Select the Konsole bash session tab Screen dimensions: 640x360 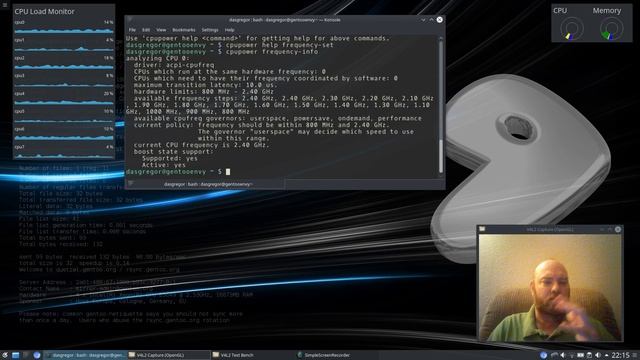click(x=208, y=184)
